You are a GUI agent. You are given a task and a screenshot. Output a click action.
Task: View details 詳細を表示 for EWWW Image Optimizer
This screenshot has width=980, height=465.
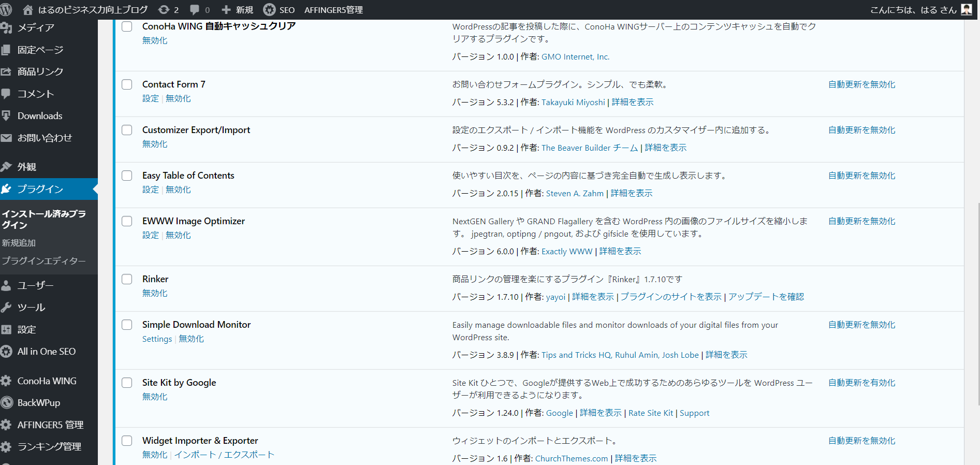point(620,251)
